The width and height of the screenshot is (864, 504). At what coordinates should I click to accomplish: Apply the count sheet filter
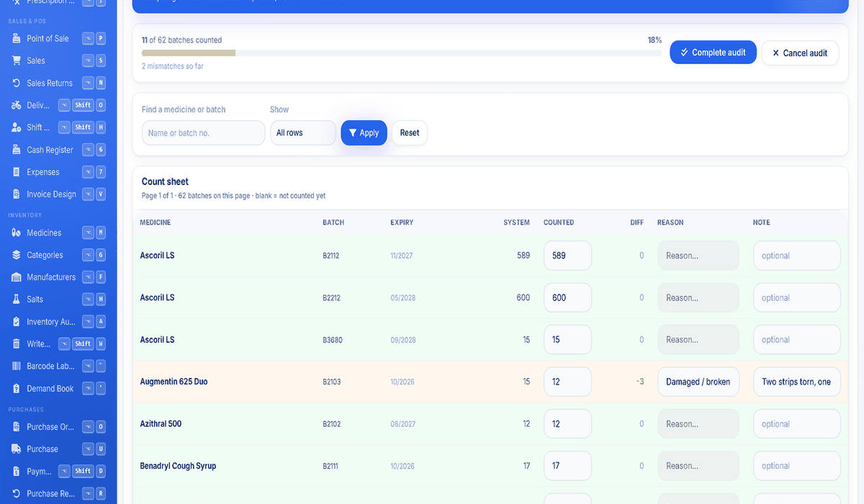tap(364, 132)
